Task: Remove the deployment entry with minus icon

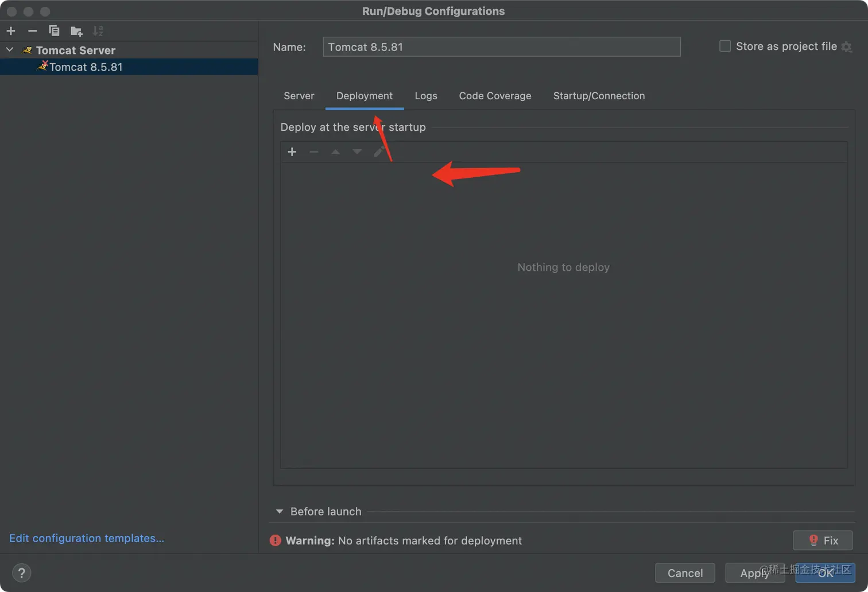Action: [314, 152]
